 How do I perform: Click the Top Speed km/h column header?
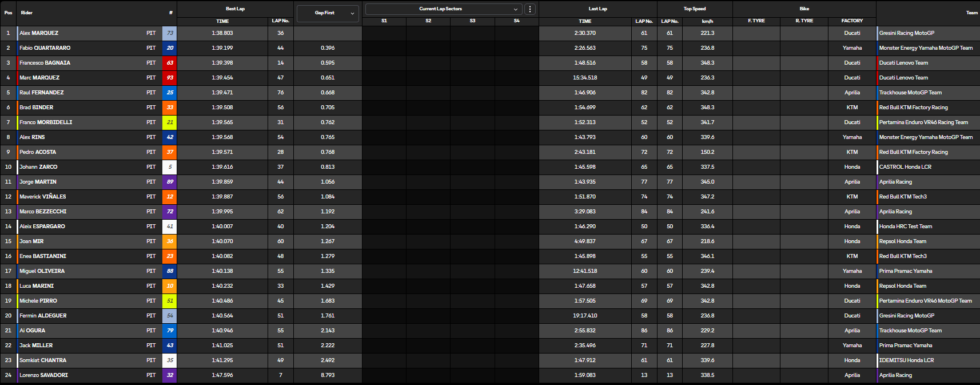click(707, 21)
